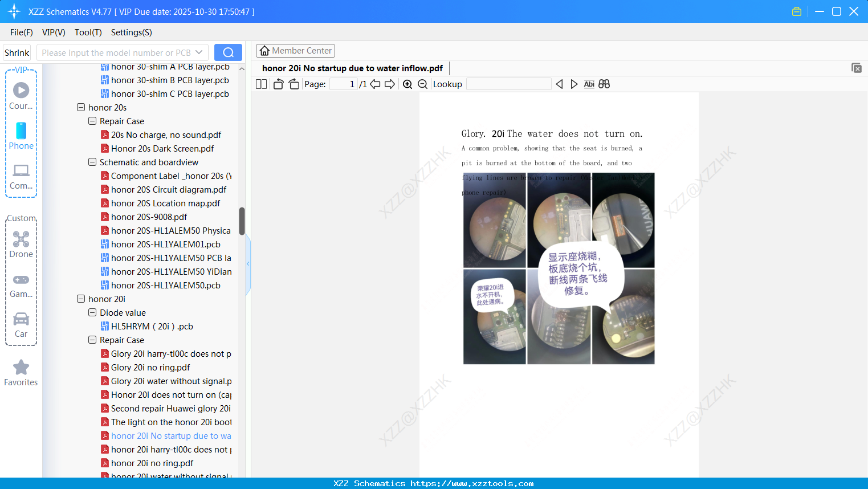868x489 pixels.
Task: Select the Computer category in sidebar
Action: 21,176
